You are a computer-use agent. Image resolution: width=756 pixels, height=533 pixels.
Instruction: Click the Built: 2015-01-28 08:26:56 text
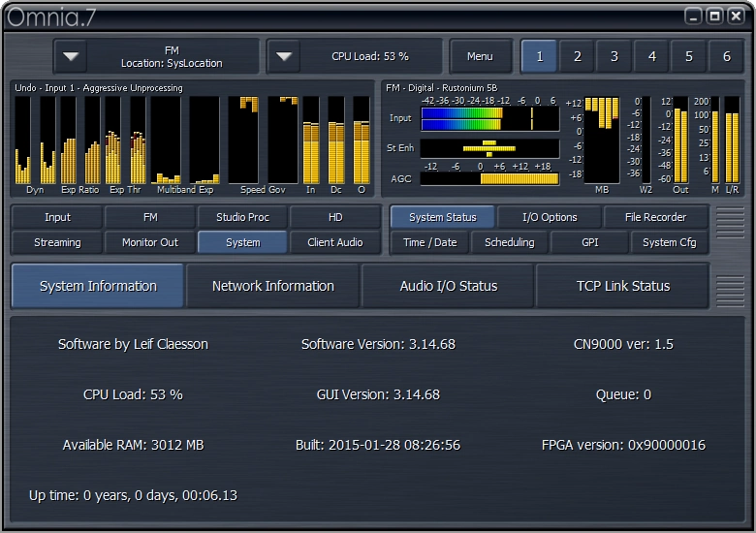pos(378,445)
